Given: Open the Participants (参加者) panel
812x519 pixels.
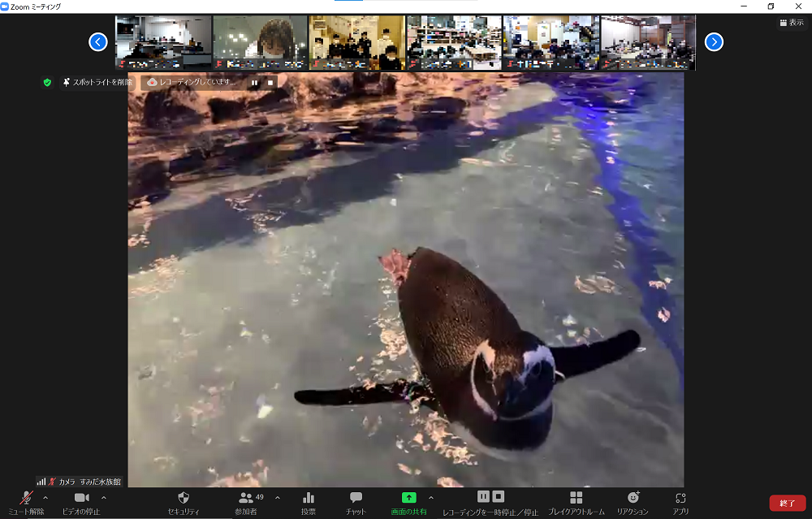Looking at the screenshot, I should (246, 498).
